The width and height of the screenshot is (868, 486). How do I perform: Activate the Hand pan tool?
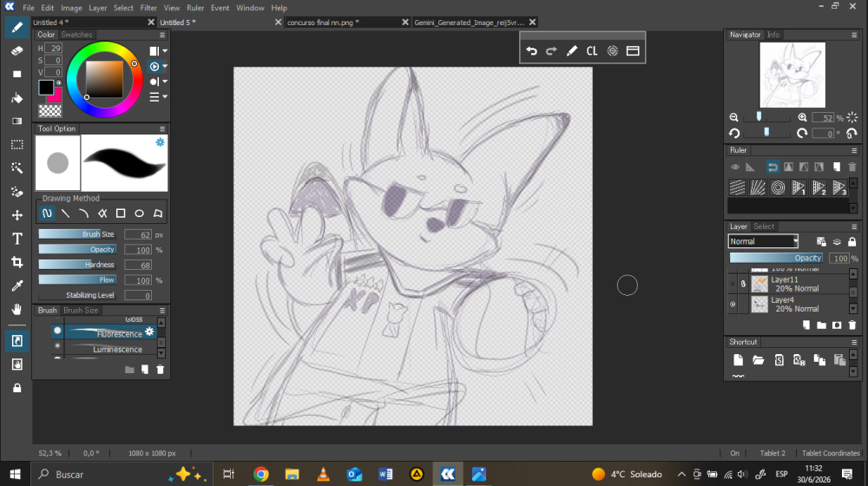(17, 309)
